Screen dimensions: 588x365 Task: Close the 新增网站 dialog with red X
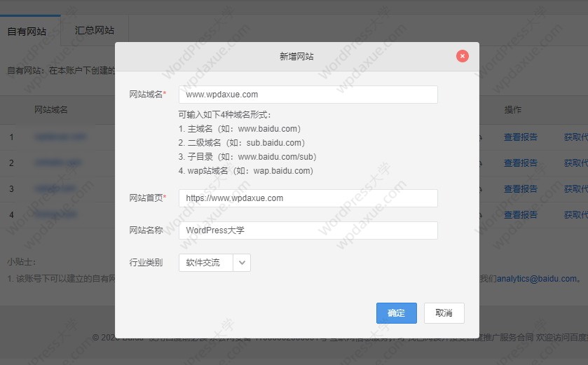462,56
